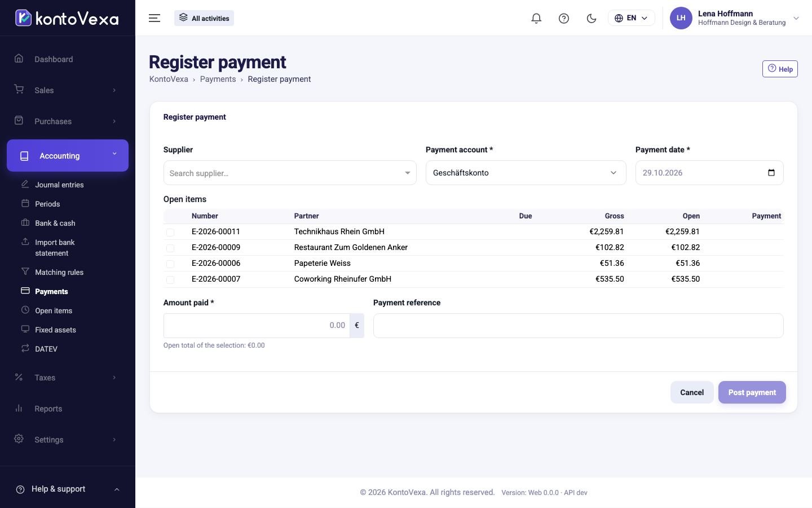Follow the Payments breadcrumb link
The image size is (812, 508).
tap(218, 79)
